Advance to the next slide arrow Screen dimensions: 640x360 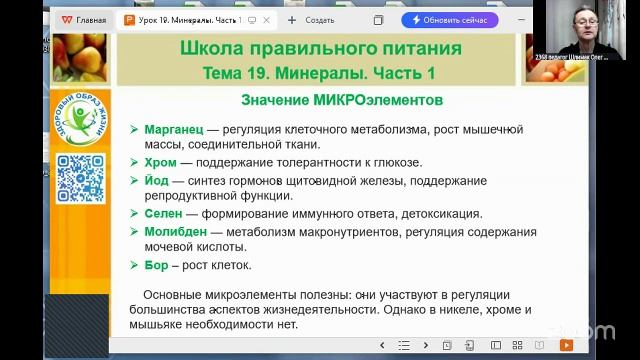click(426, 345)
